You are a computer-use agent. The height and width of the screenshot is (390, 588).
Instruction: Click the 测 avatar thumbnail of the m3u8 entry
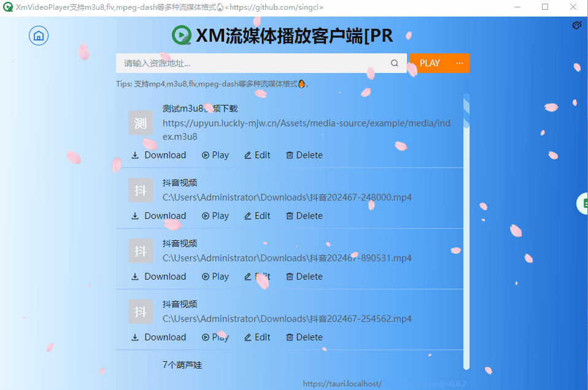[x=141, y=123]
